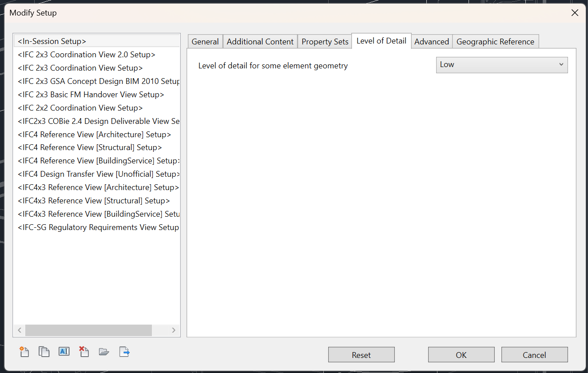Create a new setup with the starred page icon
Image resolution: width=588 pixels, height=373 pixels.
(24, 352)
